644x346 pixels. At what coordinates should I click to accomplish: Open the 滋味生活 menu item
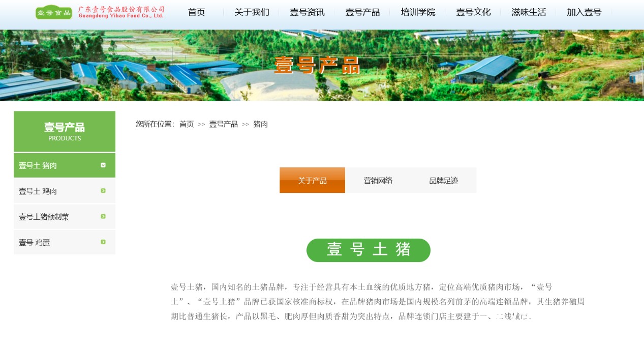click(529, 12)
